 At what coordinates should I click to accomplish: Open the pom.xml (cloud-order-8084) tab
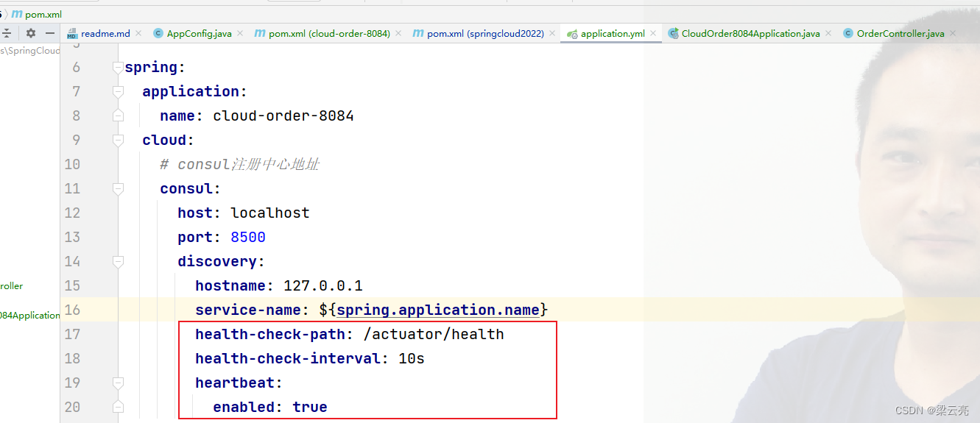(x=329, y=34)
